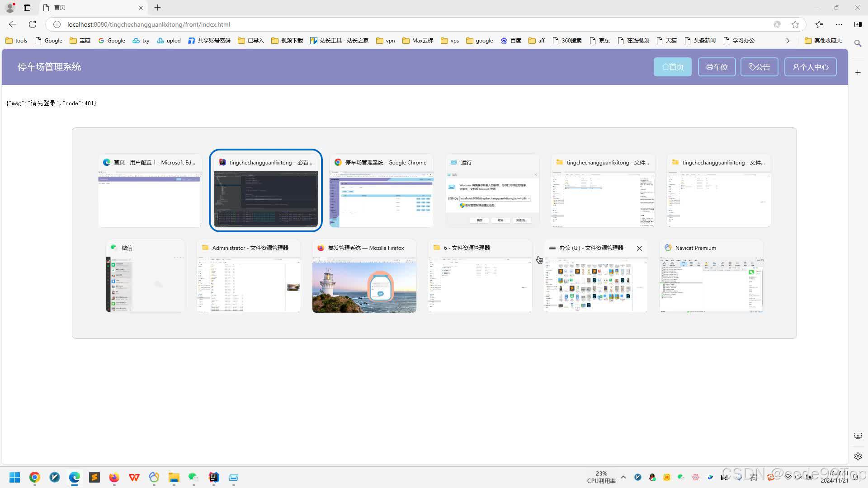Open the 其他收藏夹 bookmarks folder

click(823, 41)
